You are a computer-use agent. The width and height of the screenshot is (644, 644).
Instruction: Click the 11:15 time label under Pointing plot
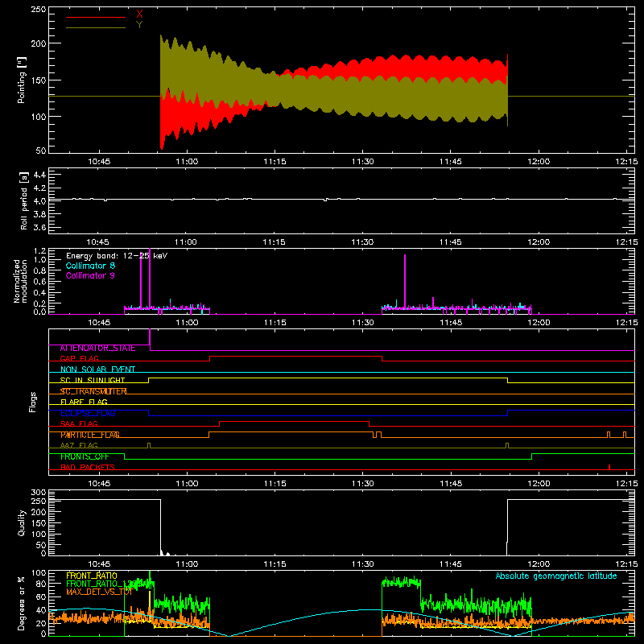(275, 162)
